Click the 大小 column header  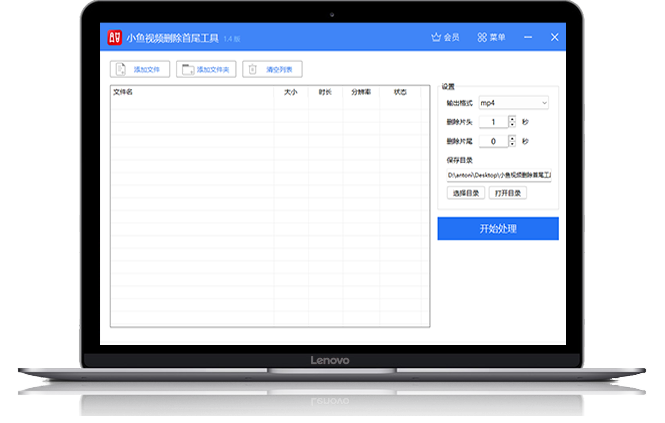tap(291, 92)
